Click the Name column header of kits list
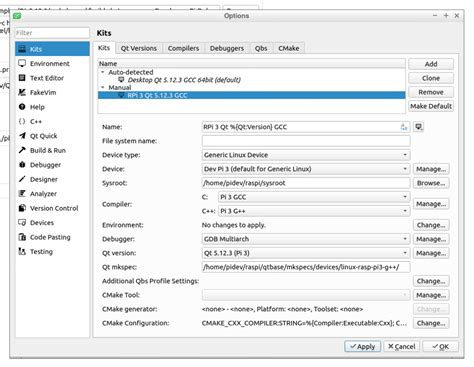The image size is (474, 367). (x=252, y=64)
